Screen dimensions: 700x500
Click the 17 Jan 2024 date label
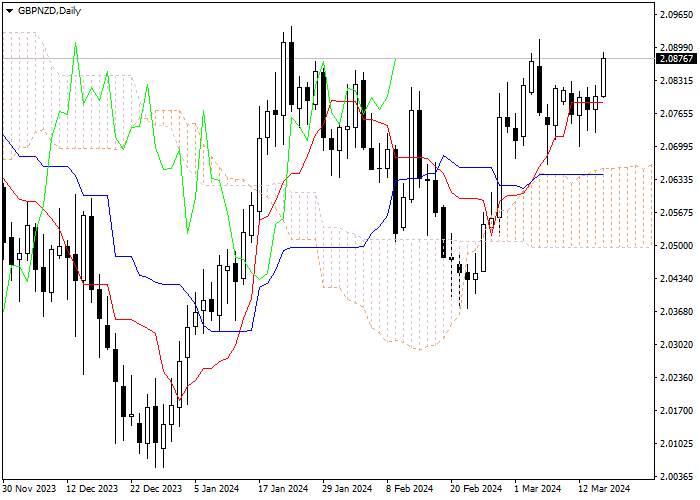point(283,488)
